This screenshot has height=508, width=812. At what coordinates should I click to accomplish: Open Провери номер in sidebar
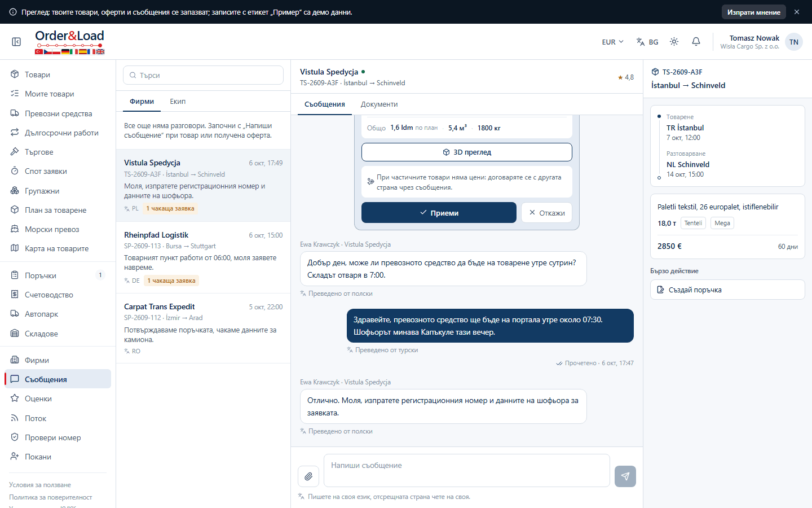[58, 437]
